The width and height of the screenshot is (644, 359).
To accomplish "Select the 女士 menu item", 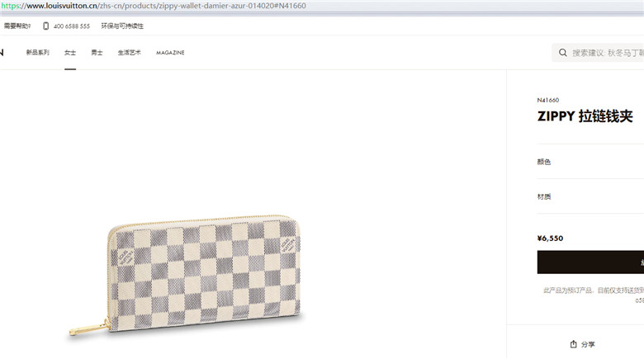I will point(70,53).
